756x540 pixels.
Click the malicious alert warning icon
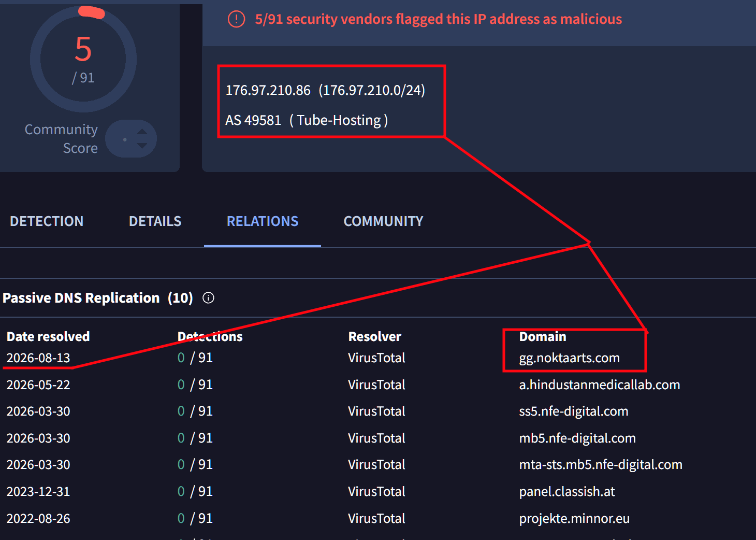tap(236, 19)
